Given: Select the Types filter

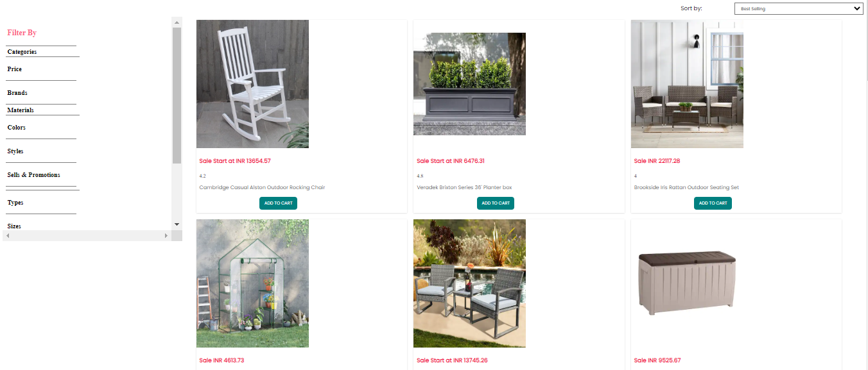Looking at the screenshot, I should click(15, 203).
